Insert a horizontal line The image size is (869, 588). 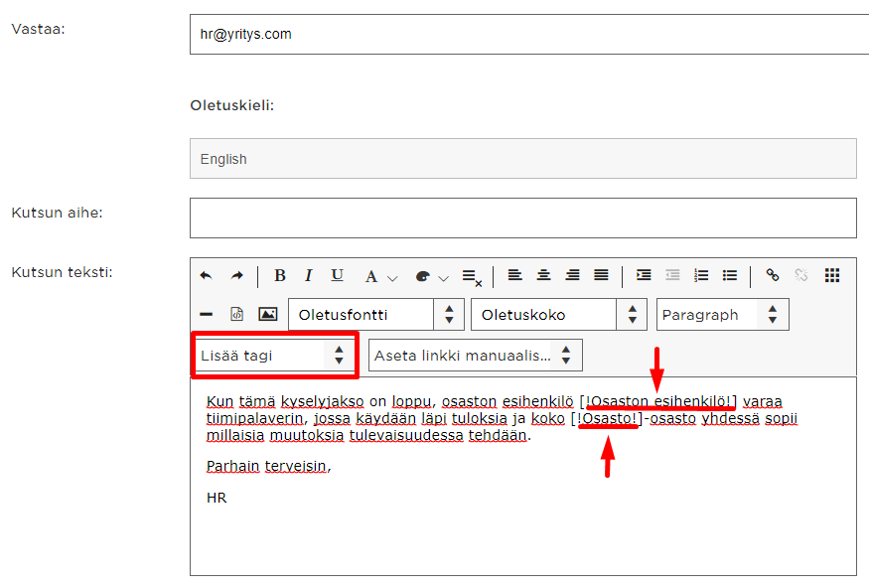tap(207, 314)
